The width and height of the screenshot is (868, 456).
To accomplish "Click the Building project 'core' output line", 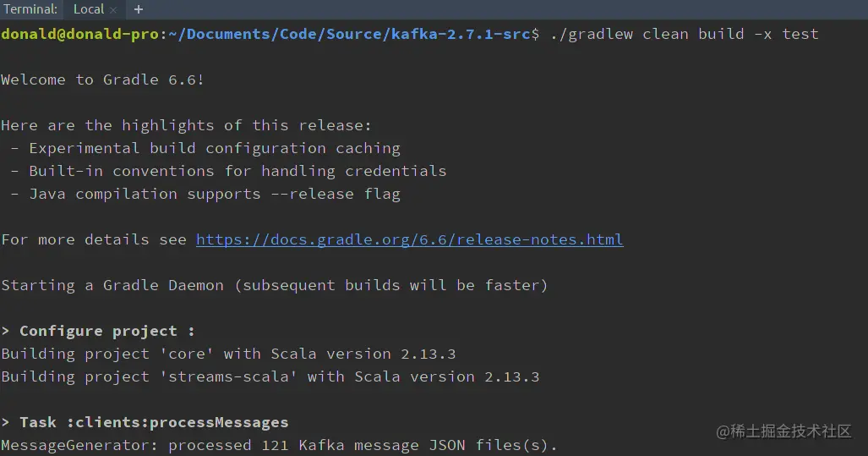I will pos(229,354).
